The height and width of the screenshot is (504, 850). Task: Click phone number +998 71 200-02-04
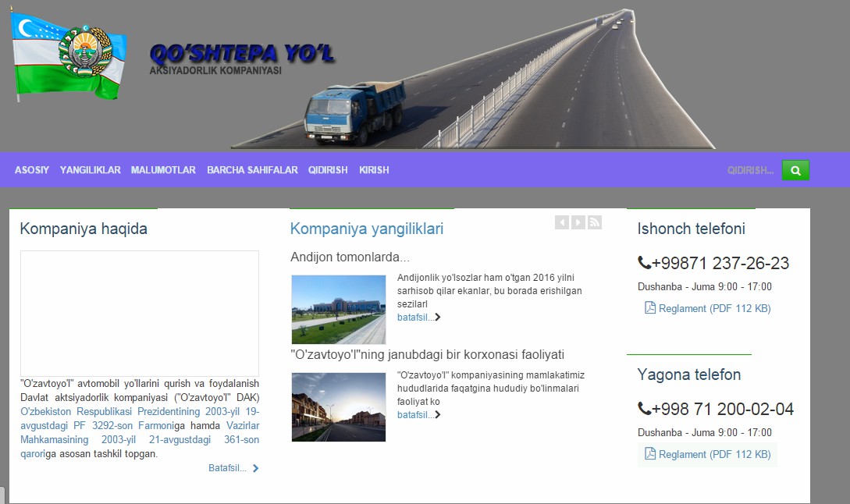coord(723,409)
